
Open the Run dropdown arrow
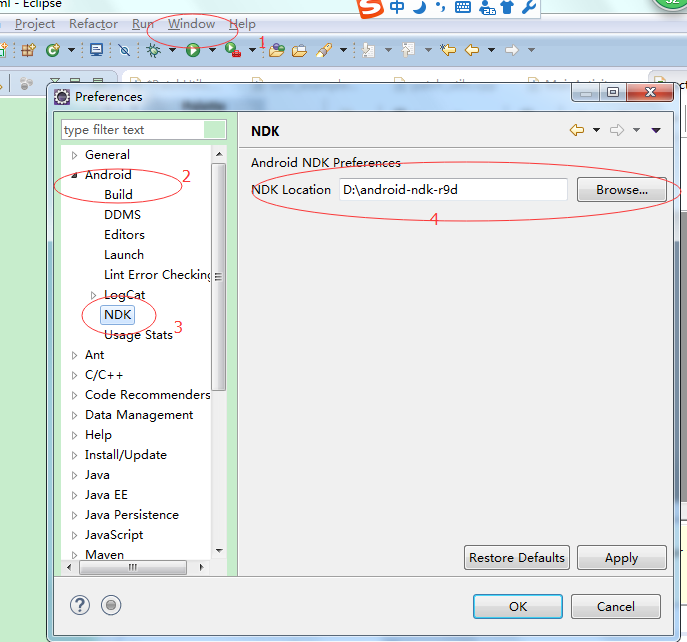pyautogui.click(x=212, y=50)
